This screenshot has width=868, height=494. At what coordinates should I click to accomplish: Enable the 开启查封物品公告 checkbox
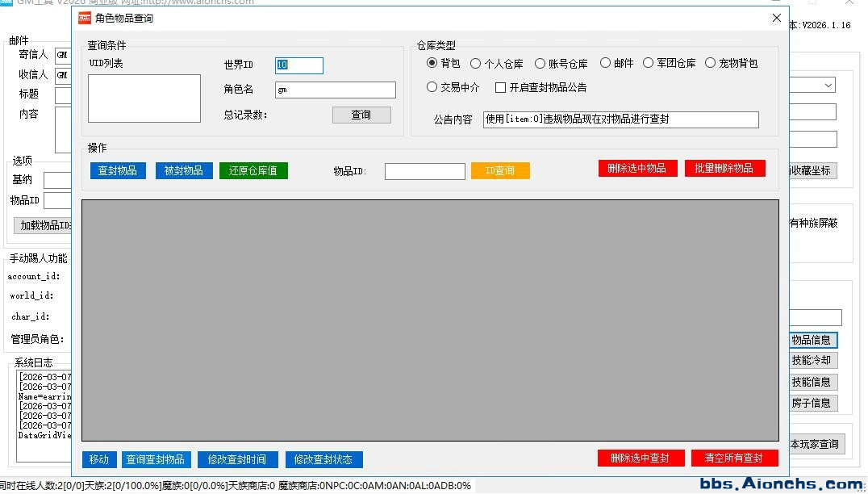pos(501,87)
